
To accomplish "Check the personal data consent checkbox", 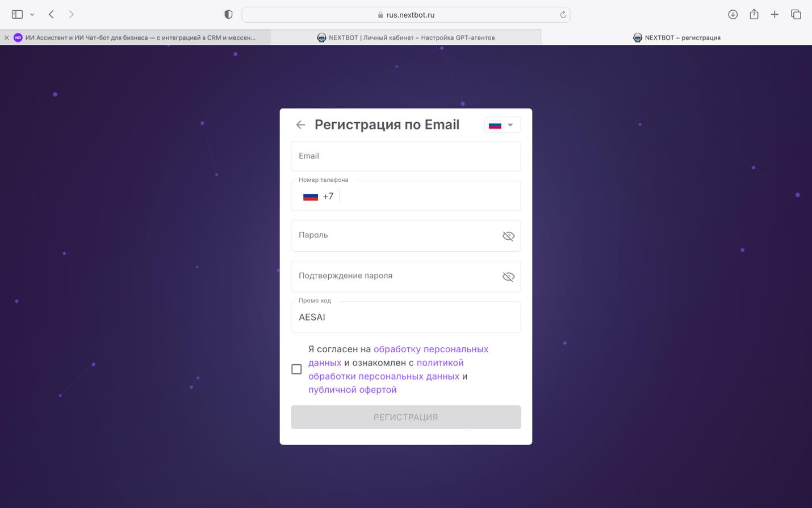I will coord(296,369).
